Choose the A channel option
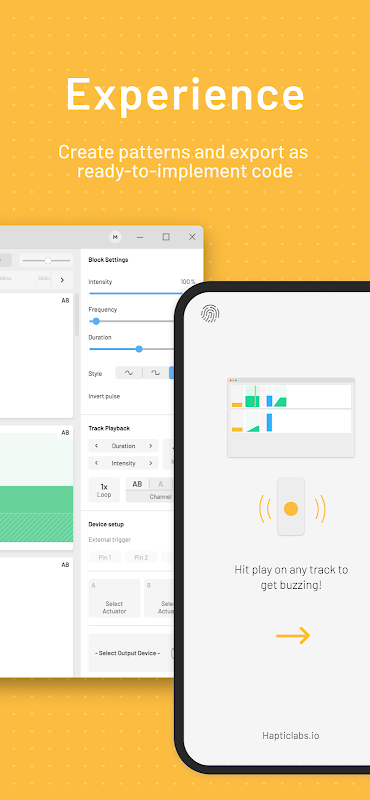The width and height of the screenshot is (370, 800). coord(160,484)
